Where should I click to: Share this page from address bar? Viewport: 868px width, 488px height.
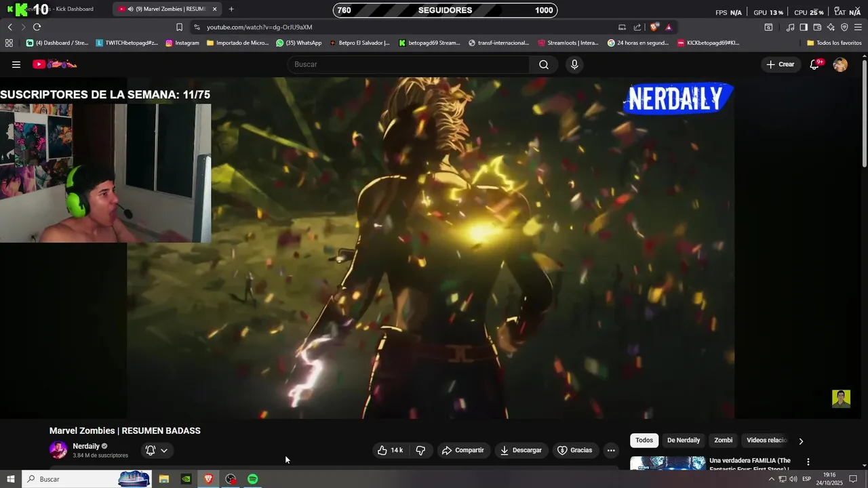coord(637,27)
